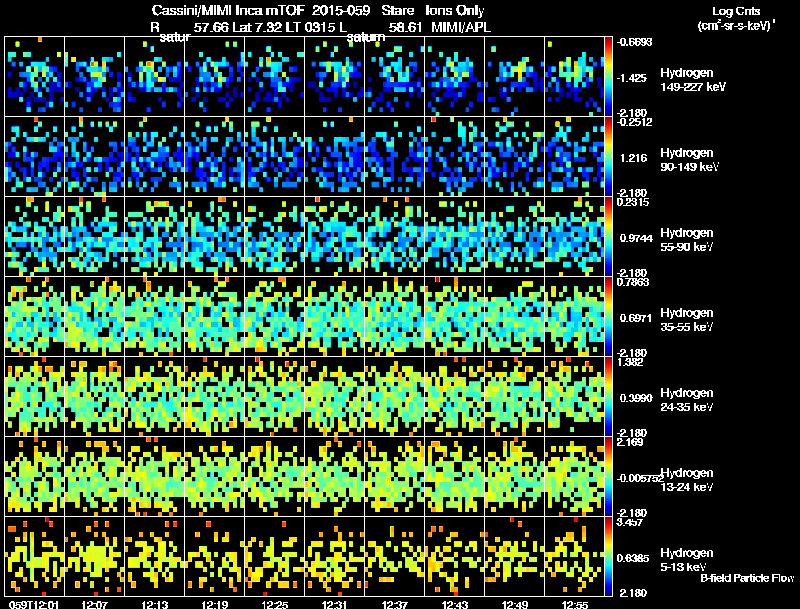This screenshot has height=609, width=800.
Task: Click the 'Hydrogen 24-35 keV' row label
Action: tap(687, 400)
